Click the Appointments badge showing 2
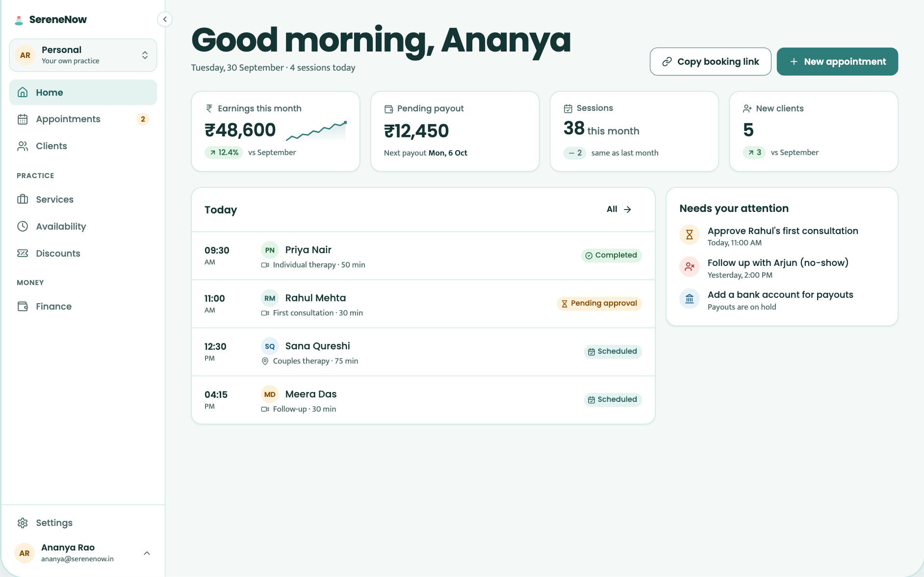 [x=143, y=119]
